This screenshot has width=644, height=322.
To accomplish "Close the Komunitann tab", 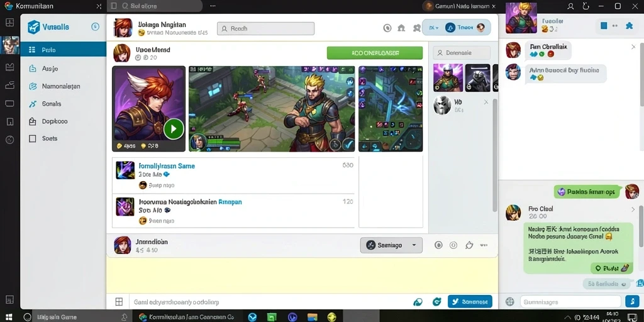I will [x=99, y=6].
